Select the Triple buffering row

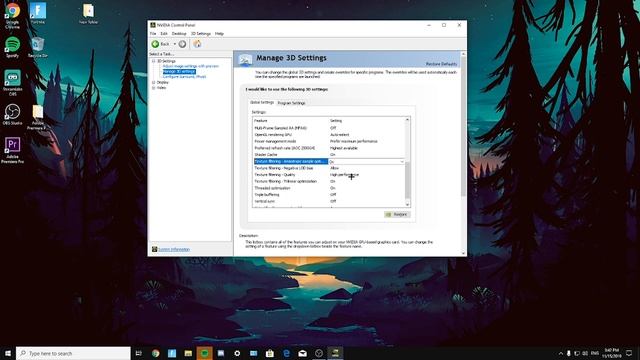329,195
